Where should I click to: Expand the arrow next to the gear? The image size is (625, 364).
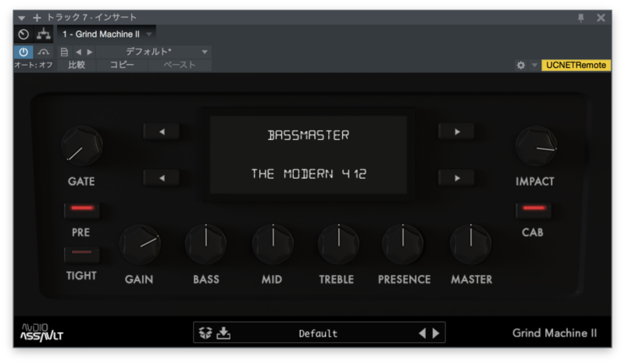coord(534,65)
